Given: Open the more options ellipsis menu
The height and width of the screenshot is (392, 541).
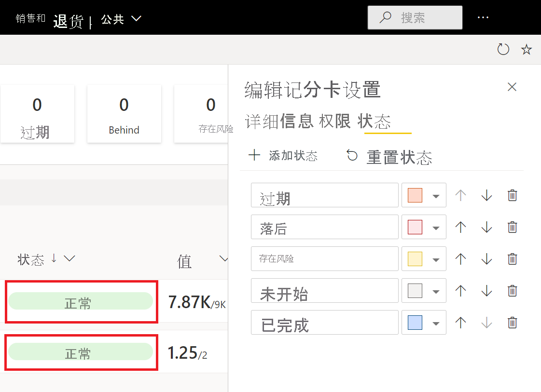Looking at the screenshot, I should point(483,18).
